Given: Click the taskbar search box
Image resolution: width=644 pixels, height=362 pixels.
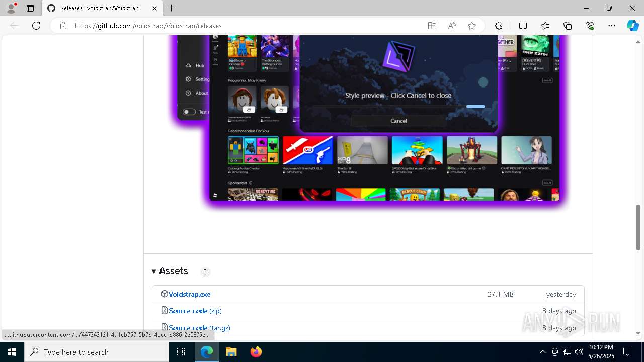Looking at the screenshot, I should click(97, 352).
